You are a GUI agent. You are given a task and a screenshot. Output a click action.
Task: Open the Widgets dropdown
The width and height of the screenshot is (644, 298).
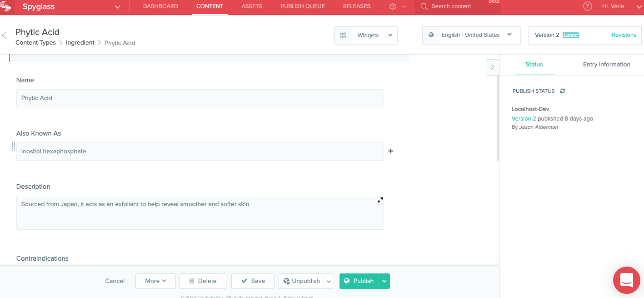366,35
